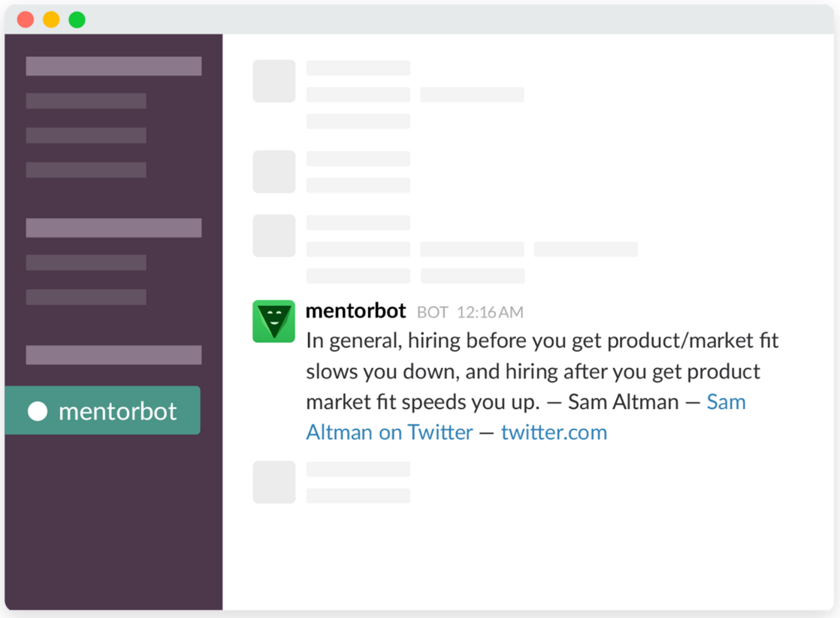This screenshot has height=618, width=840.
Task: Click the second message avatar in the feed
Action: 273,171
